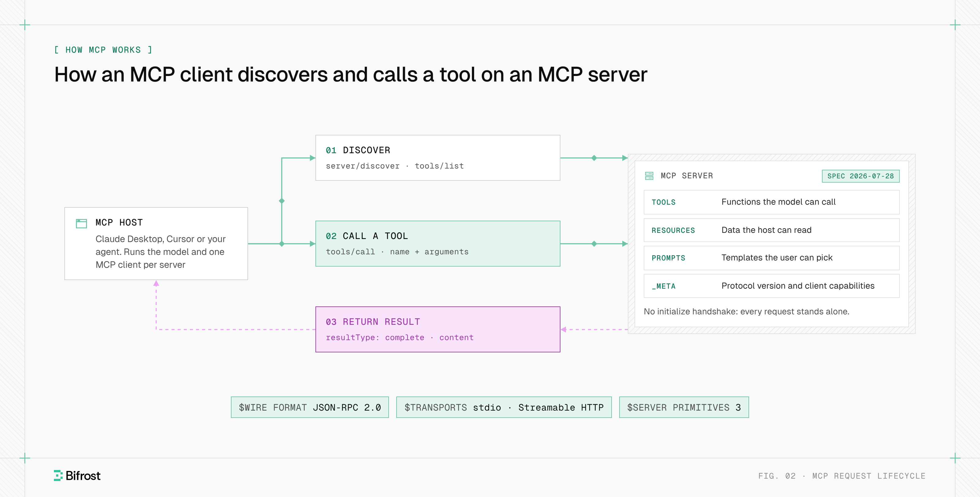The height and width of the screenshot is (497, 980).
Task: Select the 03 RETURN RESULT box
Action: 438,330
